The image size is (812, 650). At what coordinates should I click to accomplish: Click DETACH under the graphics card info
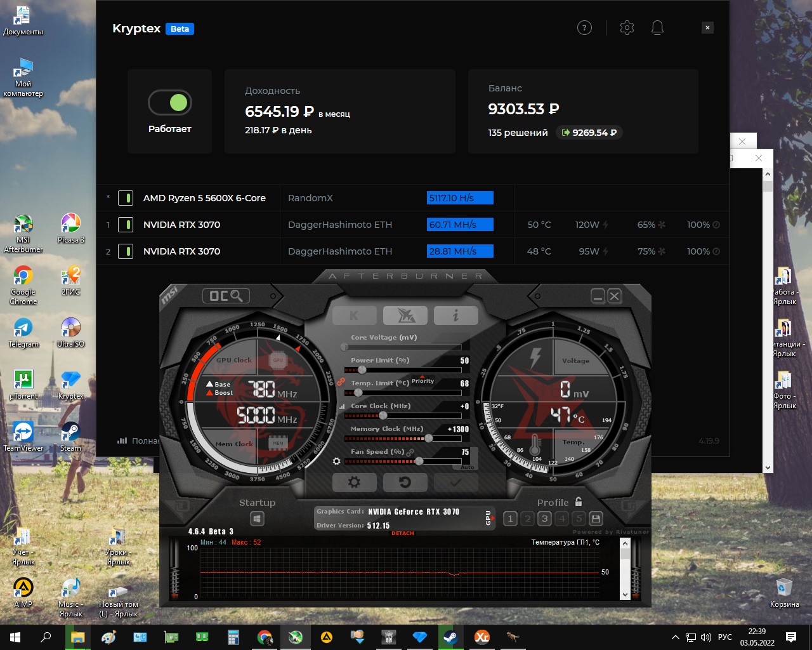click(x=403, y=533)
